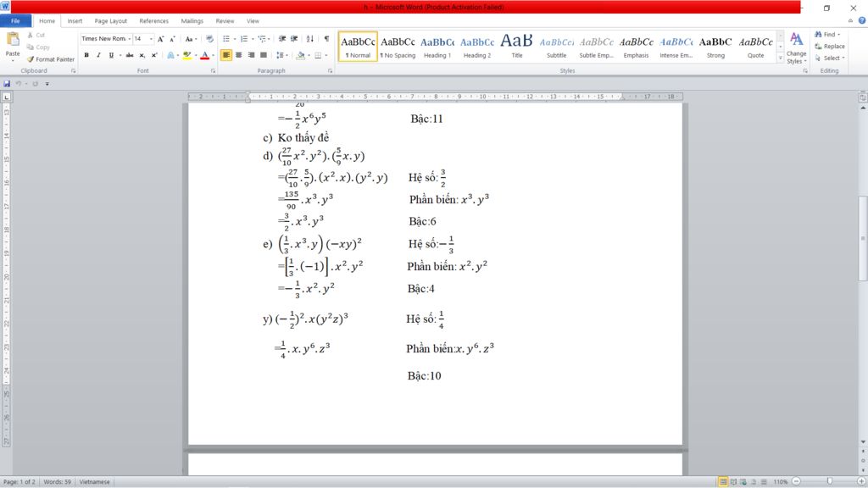This screenshot has width=868, height=488.
Task: Open font color dropdown arrow
Action: 213,55
